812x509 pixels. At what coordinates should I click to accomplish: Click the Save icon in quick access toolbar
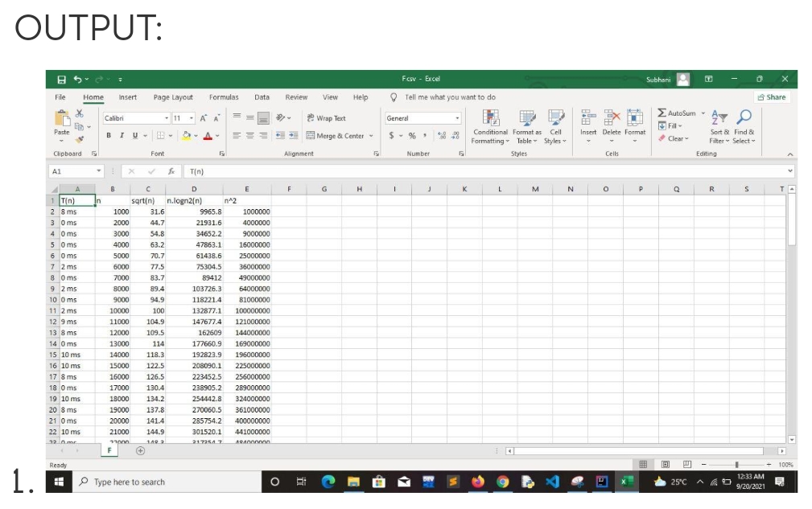[x=61, y=80]
